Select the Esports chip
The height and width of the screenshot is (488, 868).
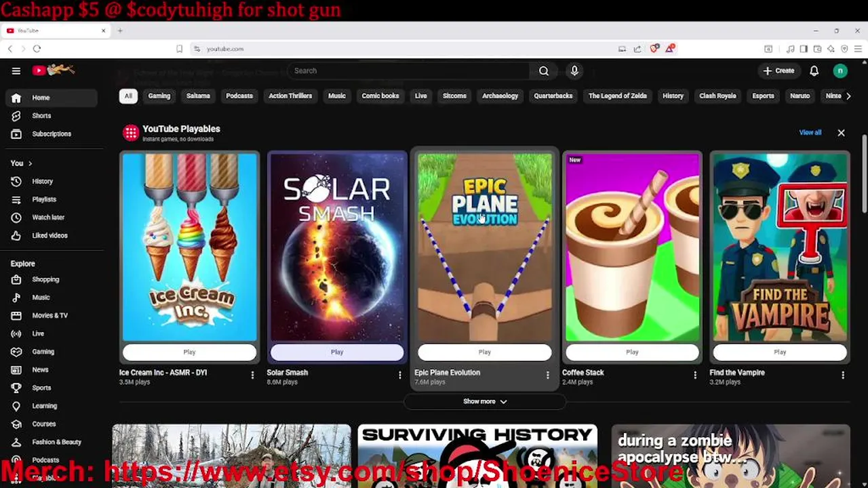[763, 96]
